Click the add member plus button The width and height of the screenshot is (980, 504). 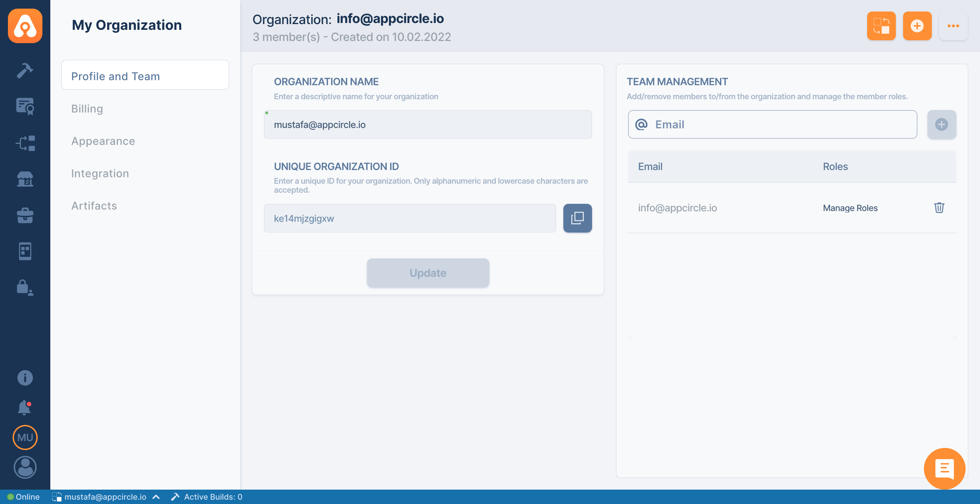pos(941,124)
